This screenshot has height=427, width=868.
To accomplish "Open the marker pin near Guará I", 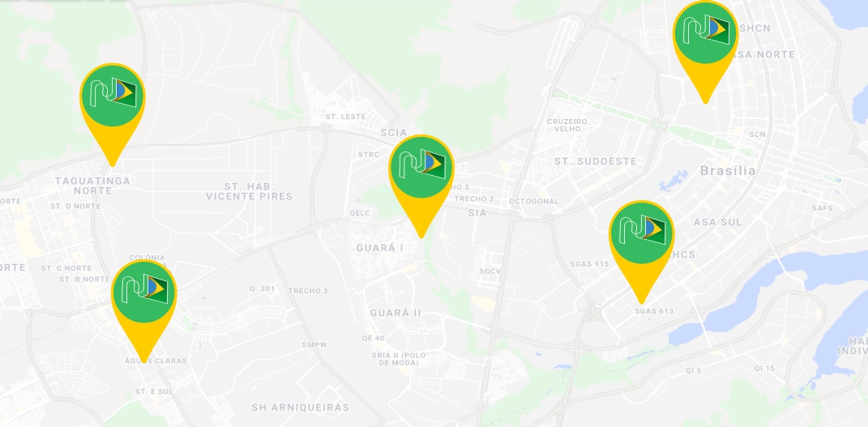I will tap(421, 186).
